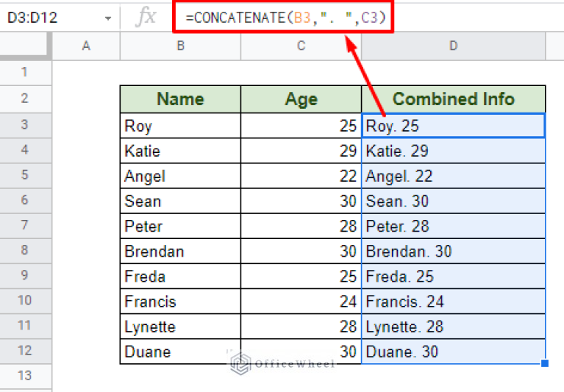Image resolution: width=564 pixels, height=392 pixels.
Task: Select row 13 header
Action: pos(24,376)
